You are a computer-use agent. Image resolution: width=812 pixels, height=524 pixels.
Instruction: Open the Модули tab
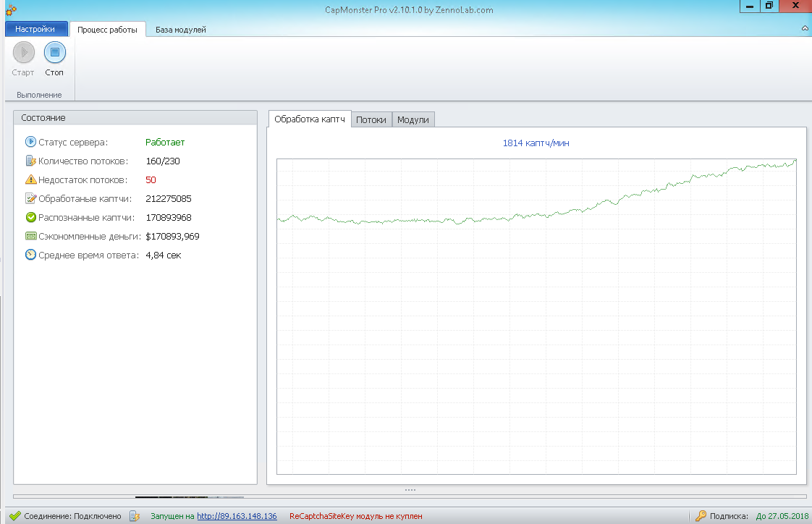pyautogui.click(x=413, y=120)
